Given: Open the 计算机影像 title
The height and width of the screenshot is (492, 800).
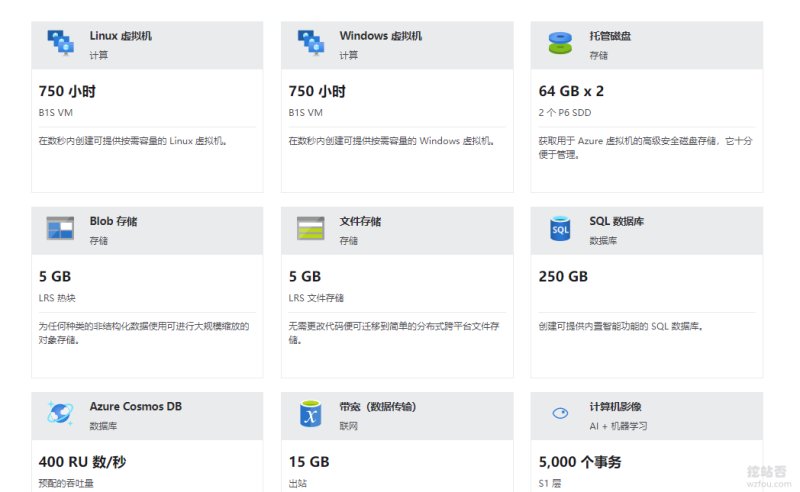Looking at the screenshot, I should point(615,406).
